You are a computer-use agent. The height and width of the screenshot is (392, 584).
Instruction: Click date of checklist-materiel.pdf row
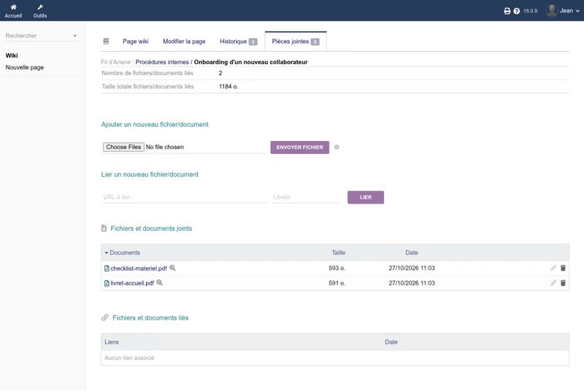(x=412, y=268)
